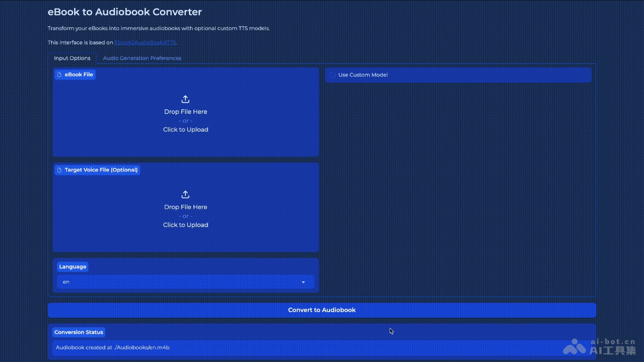Viewport: 644px width, 362px height.
Task: Click the Conversion Status output text field
Action: (x=322, y=348)
